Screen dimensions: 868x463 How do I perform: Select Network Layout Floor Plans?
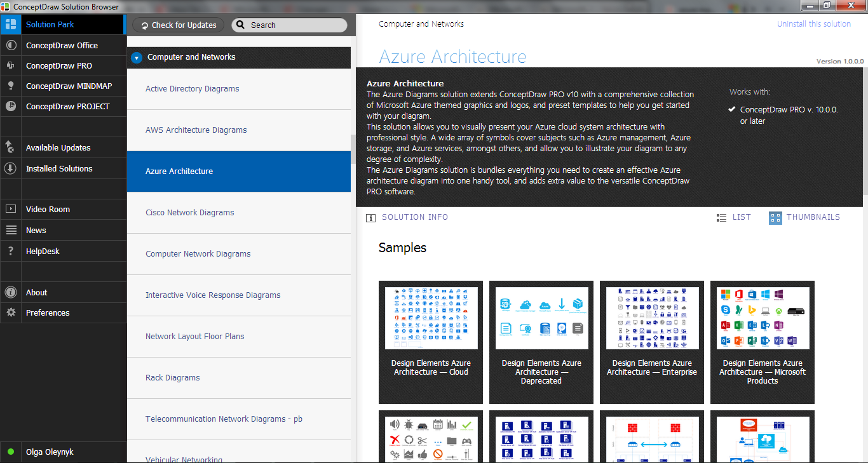[x=239, y=337]
